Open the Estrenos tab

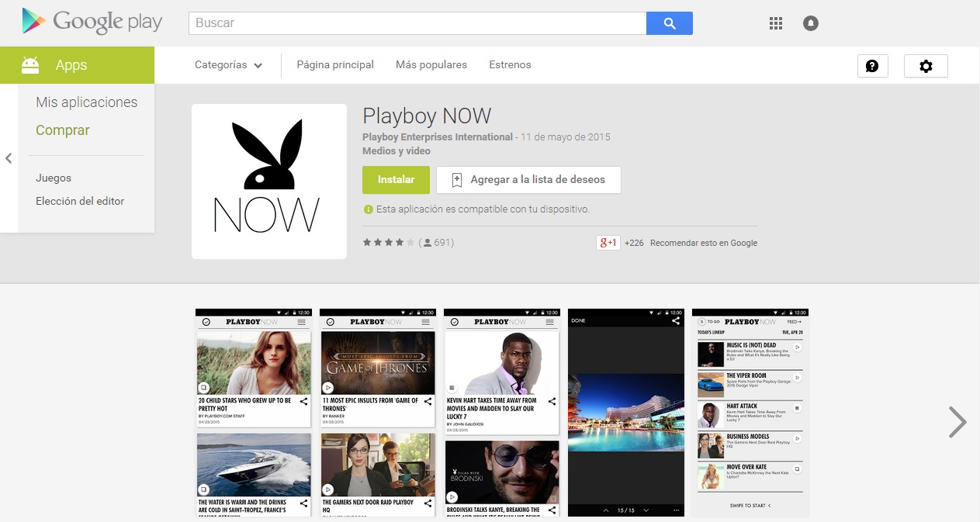[510, 65]
